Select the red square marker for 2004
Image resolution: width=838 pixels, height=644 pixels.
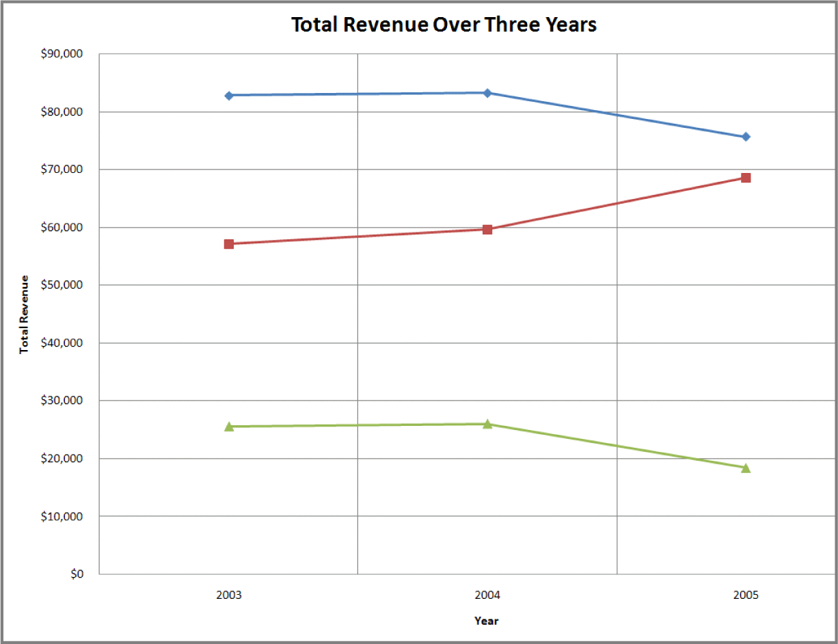[487, 229]
